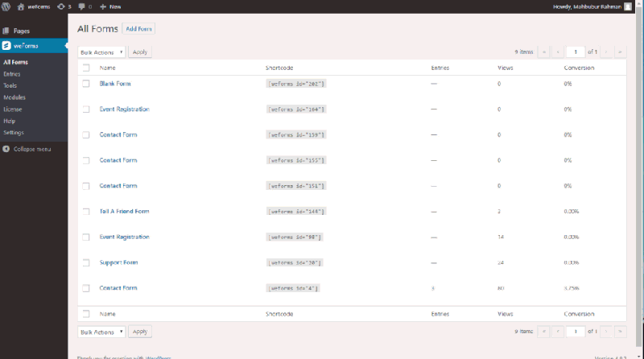The image size is (644, 359).
Task: Check the Blank Form row checkbox
Action: pos(86,84)
